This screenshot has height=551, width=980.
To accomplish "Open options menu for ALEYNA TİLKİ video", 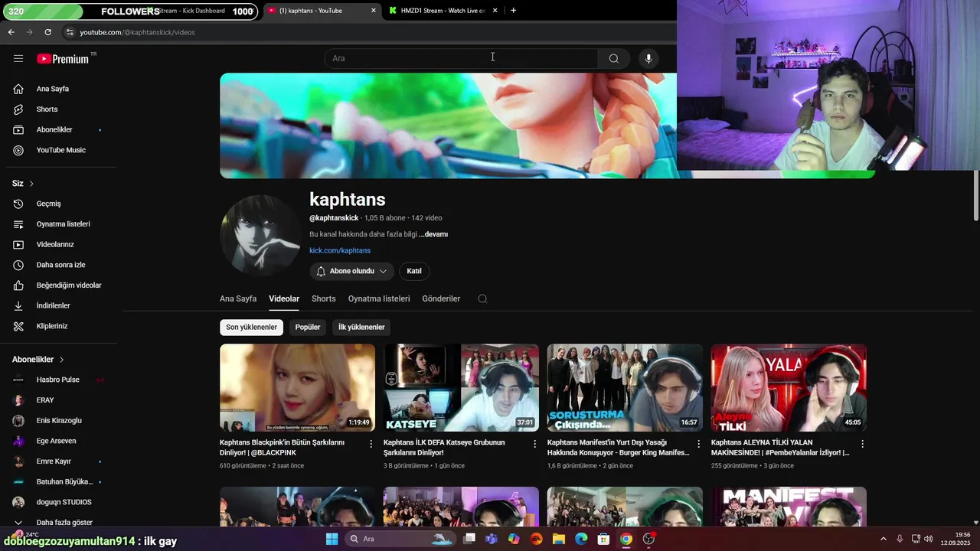I will 862,444.
